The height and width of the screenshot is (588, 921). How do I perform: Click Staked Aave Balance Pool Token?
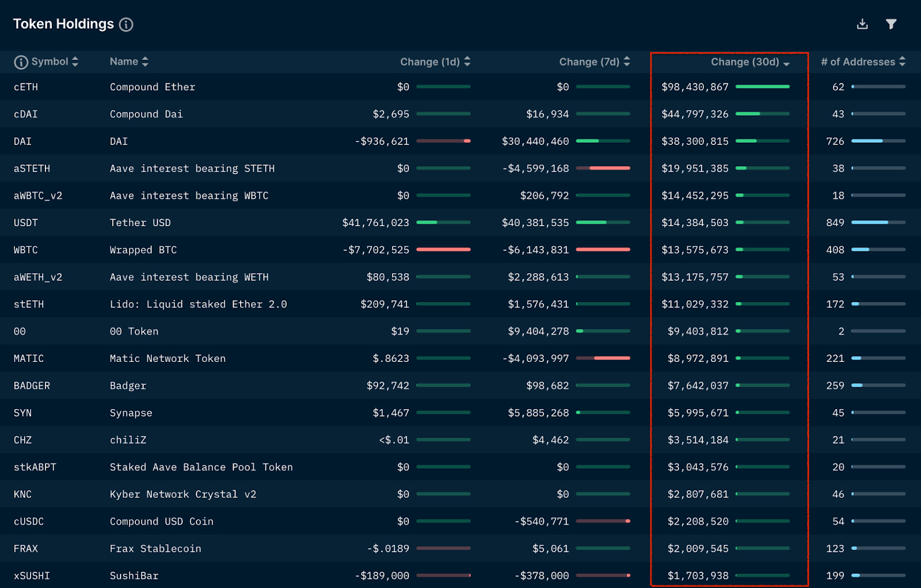pyautogui.click(x=201, y=467)
